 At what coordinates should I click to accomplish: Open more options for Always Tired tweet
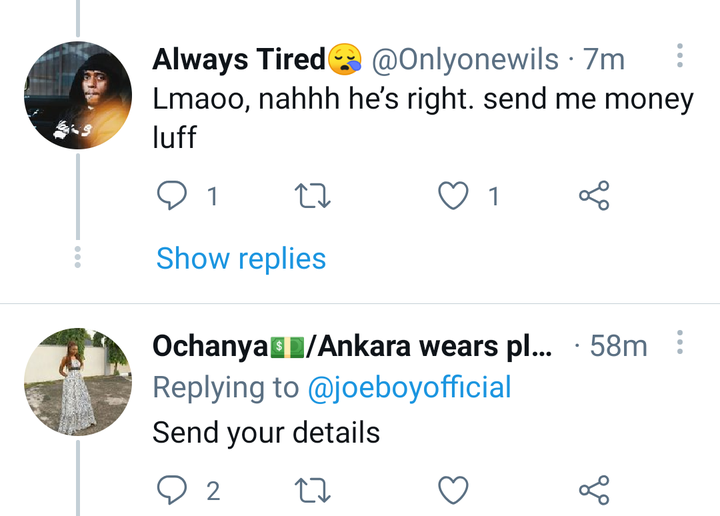[x=680, y=56]
